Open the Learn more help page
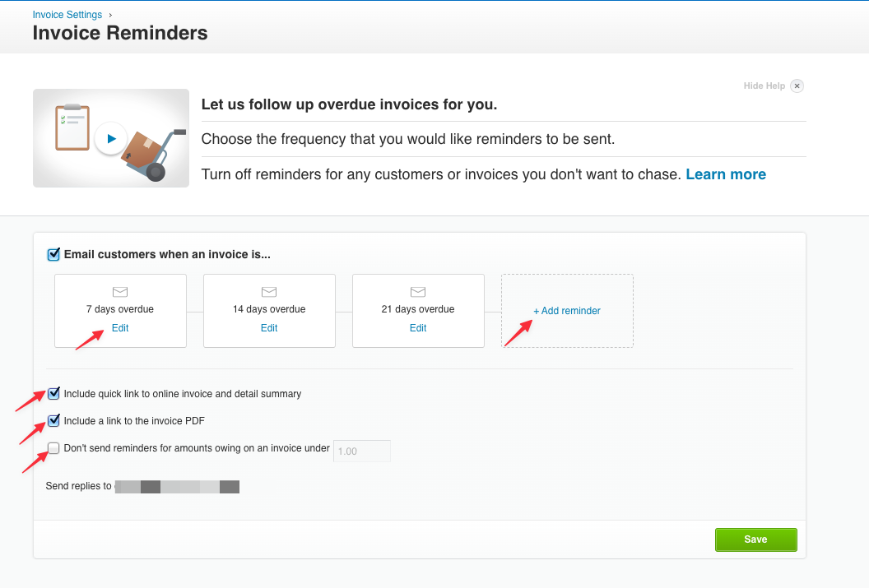 (x=725, y=174)
